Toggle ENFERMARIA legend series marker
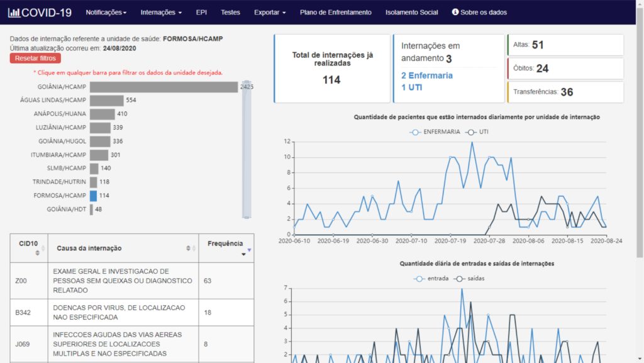The width and height of the screenshot is (644, 363). tap(415, 132)
